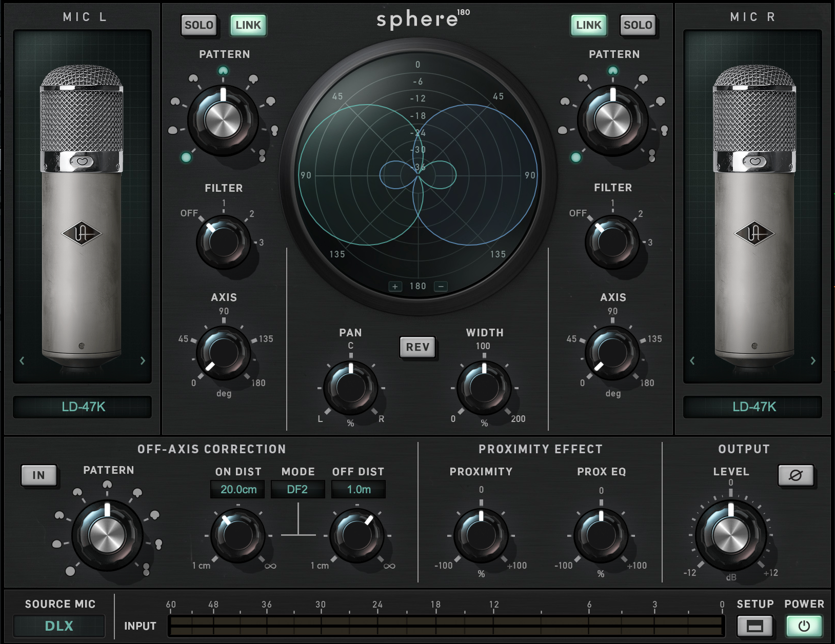This screenshot has height=644, width=835.
Task: Click the polar pattern display
Action: click(x=418, y=175)
